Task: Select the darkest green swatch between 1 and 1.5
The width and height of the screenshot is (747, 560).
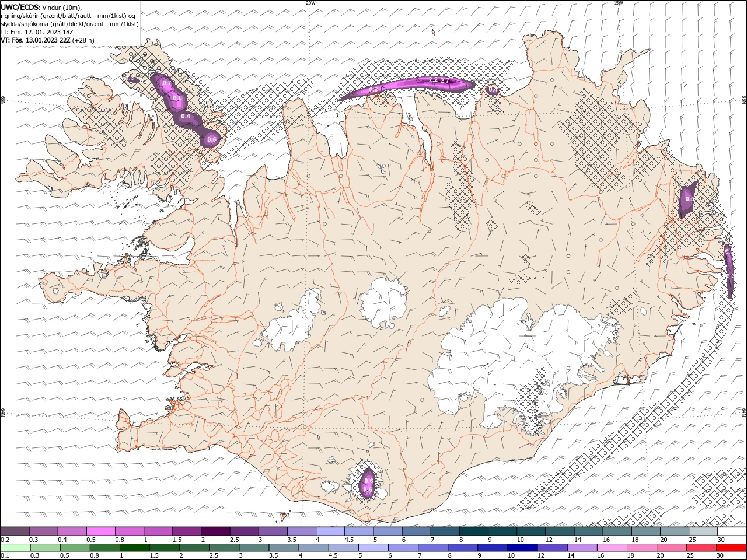Action: 134,548
